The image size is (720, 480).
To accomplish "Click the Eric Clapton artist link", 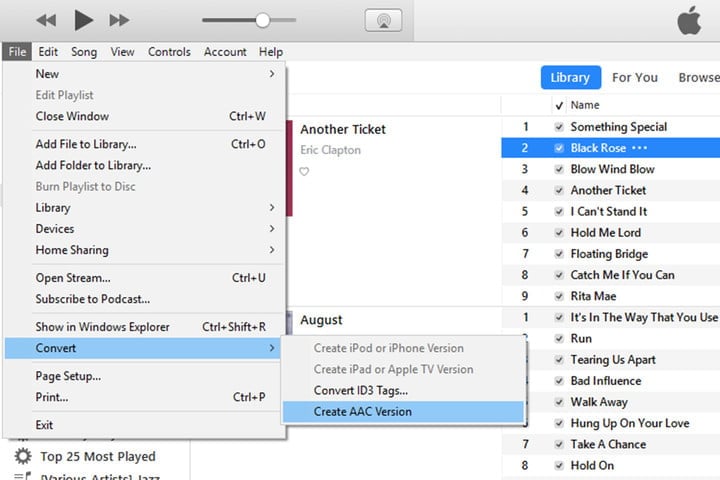I will pos(331,150).
